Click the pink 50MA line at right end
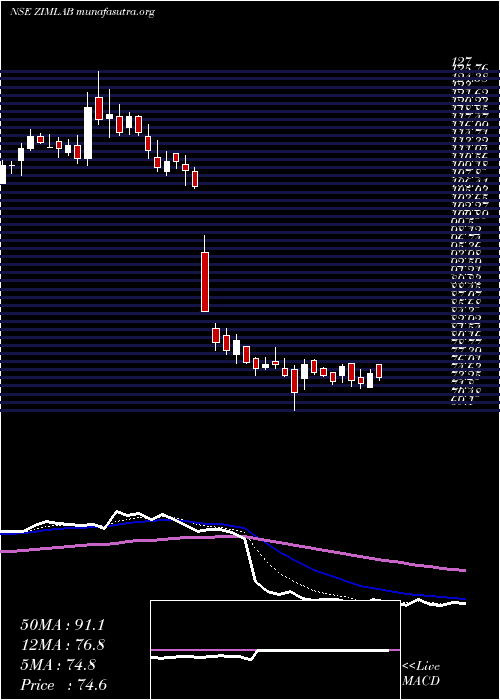 coord(462,570)
